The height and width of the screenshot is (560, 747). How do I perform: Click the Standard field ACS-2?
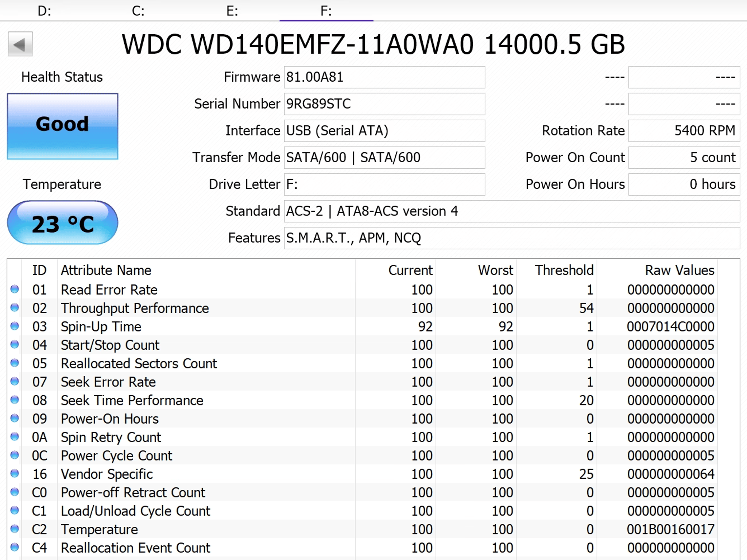[512, 211]
